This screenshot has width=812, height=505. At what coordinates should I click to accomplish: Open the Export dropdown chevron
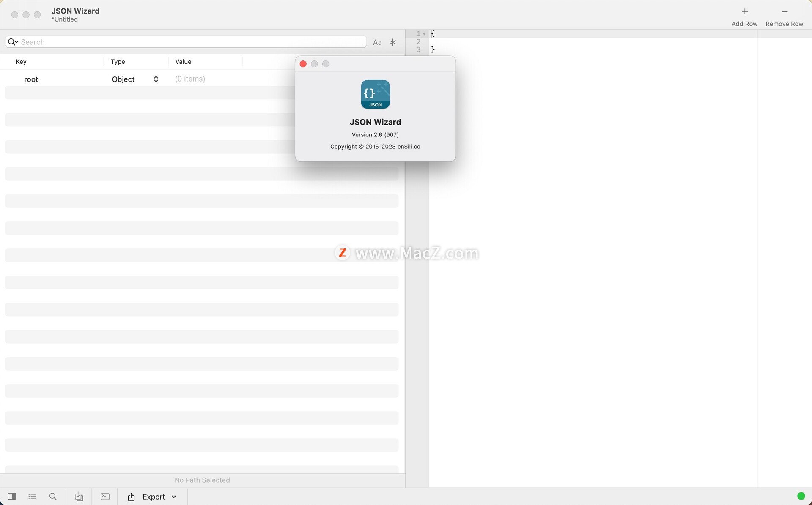point(174,497)
